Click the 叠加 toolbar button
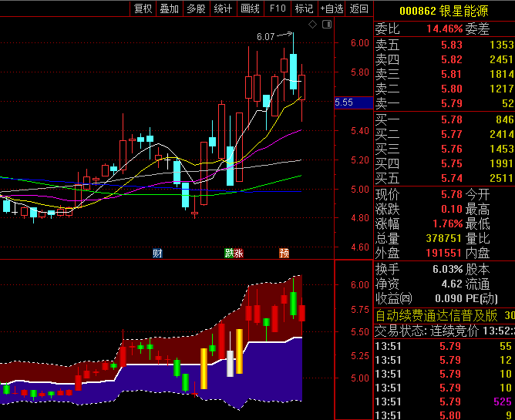The height and width of the screenshot is (420, 515). (170, 8)
